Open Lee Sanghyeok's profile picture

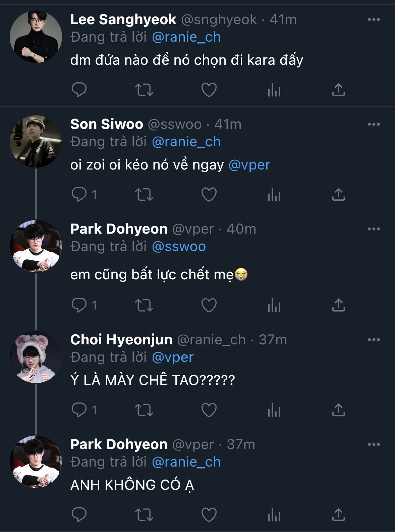[x=36, y=37]
